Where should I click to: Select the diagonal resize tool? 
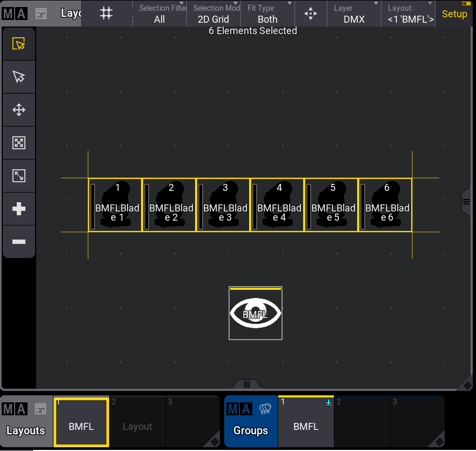19,176
